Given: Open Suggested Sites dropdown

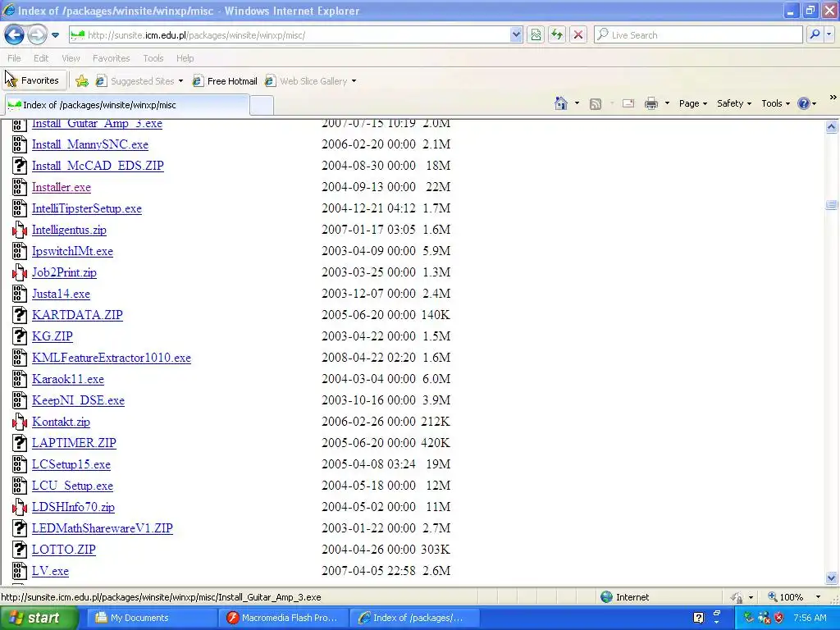Looking at the screenshot, I should point(139,81).
